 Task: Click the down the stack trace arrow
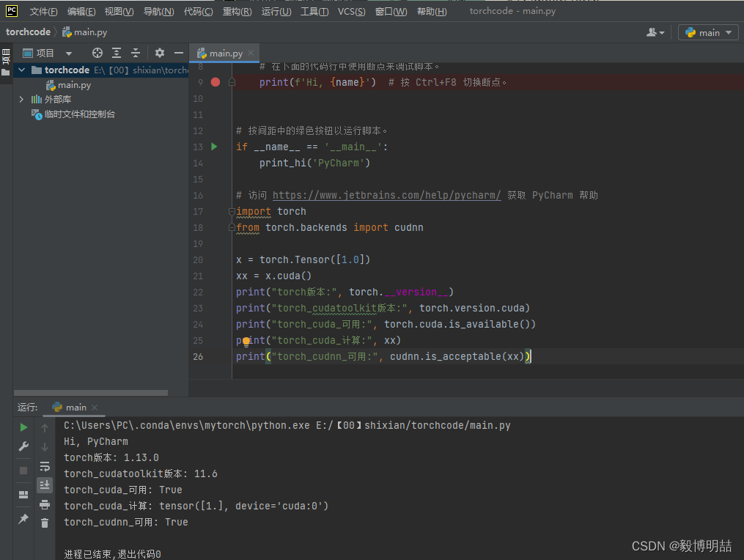(45, 447)
